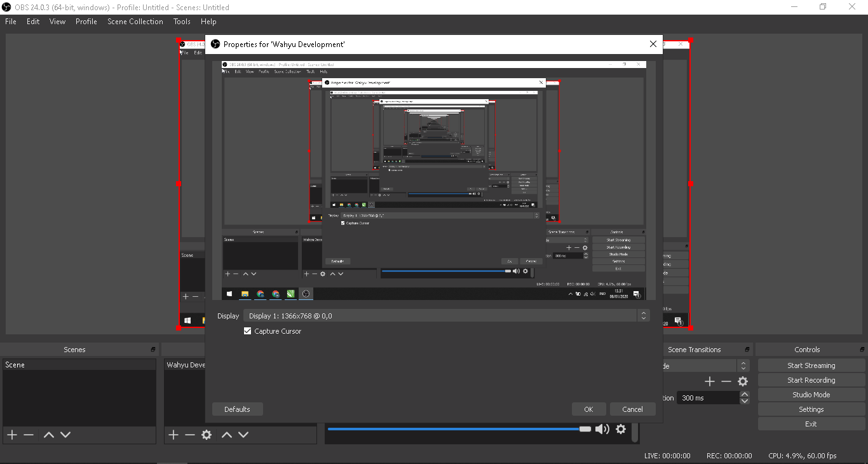Click Start Recording in Controls
The image size is (868, 464).
[x=811, y=380]
